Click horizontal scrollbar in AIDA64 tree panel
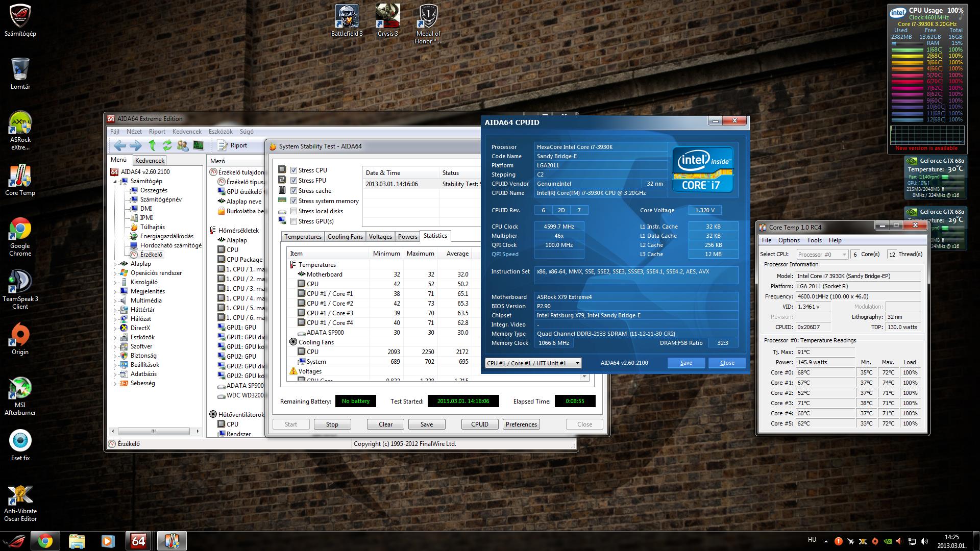Screen dimensions: 980x551 tap(154, 431)
